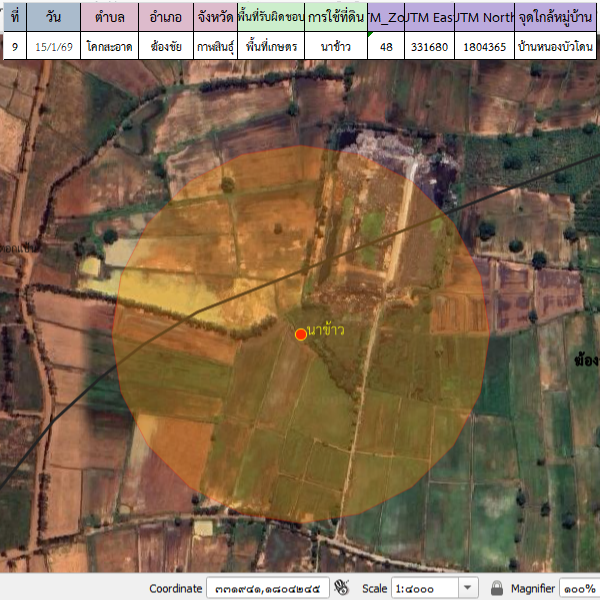Click the date cell 15/1/69
600x600 pixels.
point(54,46)
